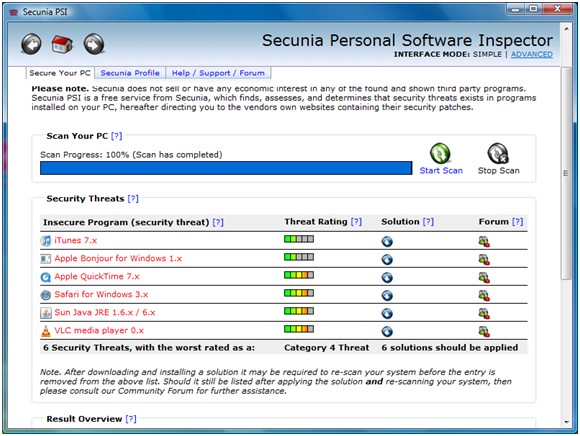
Task: Click the vertical scrollbar thumb
Action: coord(566,173)
